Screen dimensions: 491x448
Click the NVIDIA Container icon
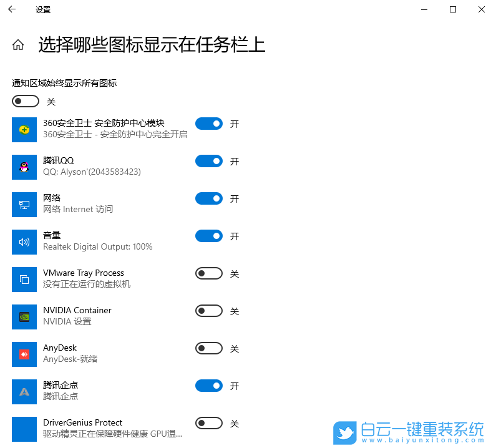24,317
